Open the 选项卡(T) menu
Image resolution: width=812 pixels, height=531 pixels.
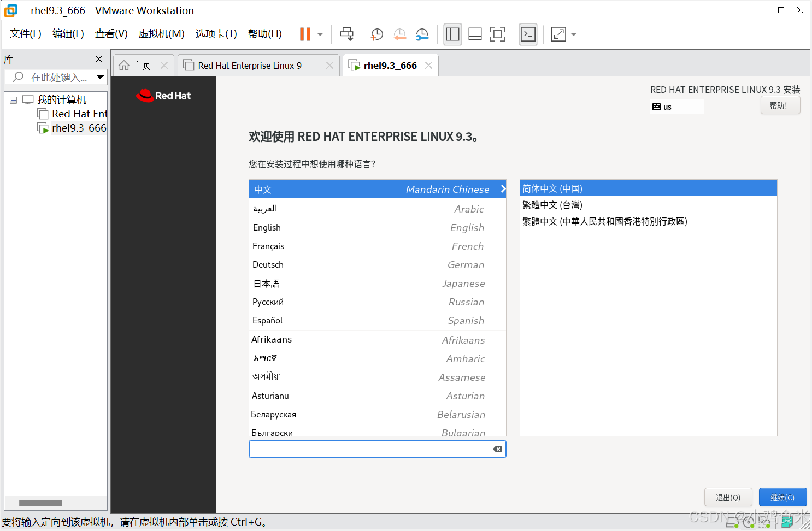coord(216,34)
